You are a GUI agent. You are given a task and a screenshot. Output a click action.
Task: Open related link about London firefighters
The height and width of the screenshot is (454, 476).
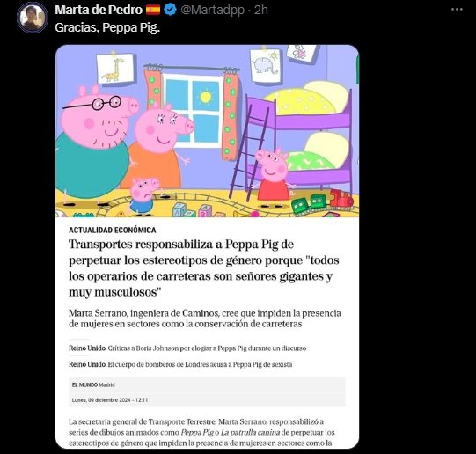(180, 364)
